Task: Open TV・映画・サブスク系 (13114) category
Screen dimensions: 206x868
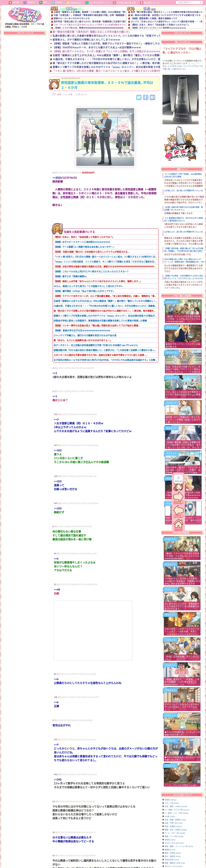Action: coord(177,810)
